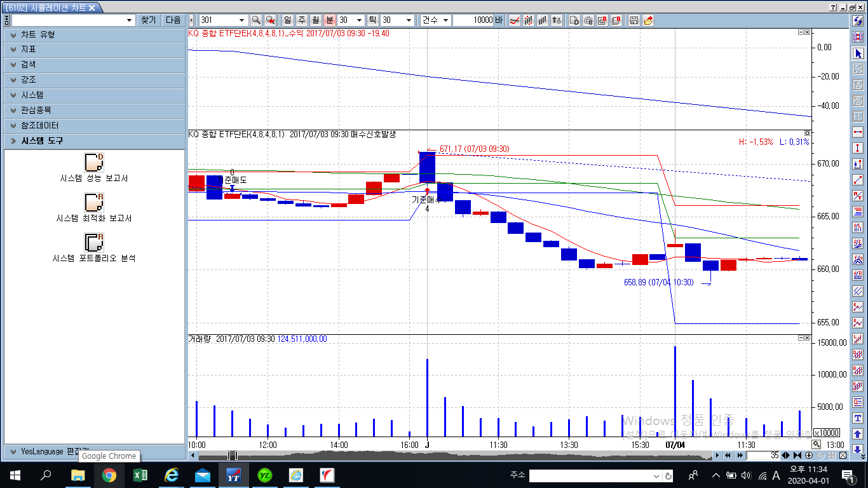Click the chart horizontal scrollbar handle
This screenshot has width=868, height=488.
tap(233, 456)
